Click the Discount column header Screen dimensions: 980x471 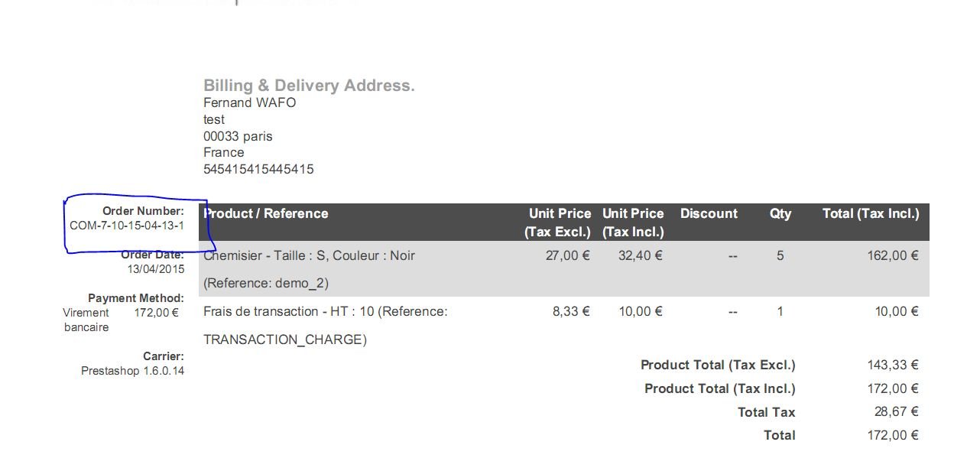[x=709, y=213]
